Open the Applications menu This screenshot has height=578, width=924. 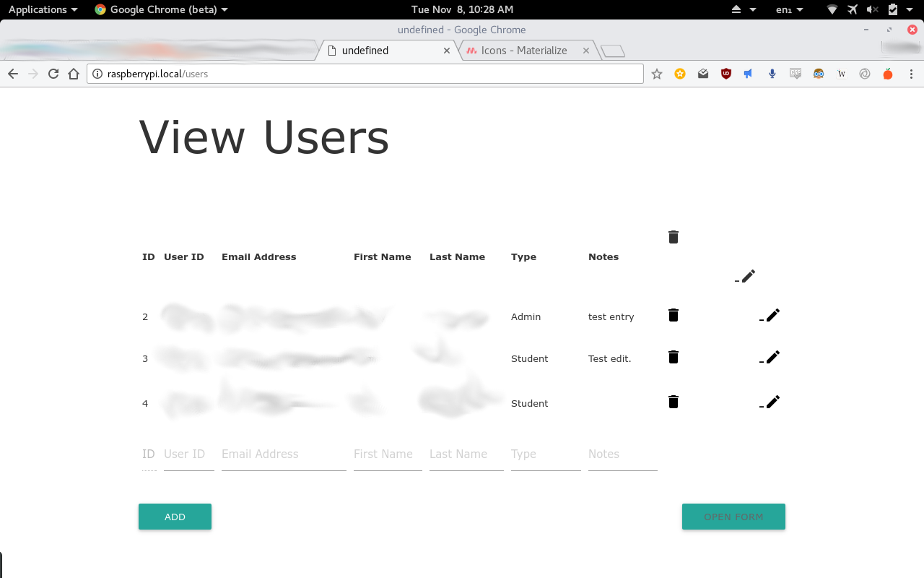pyautogui.click(x=43, y=9)
